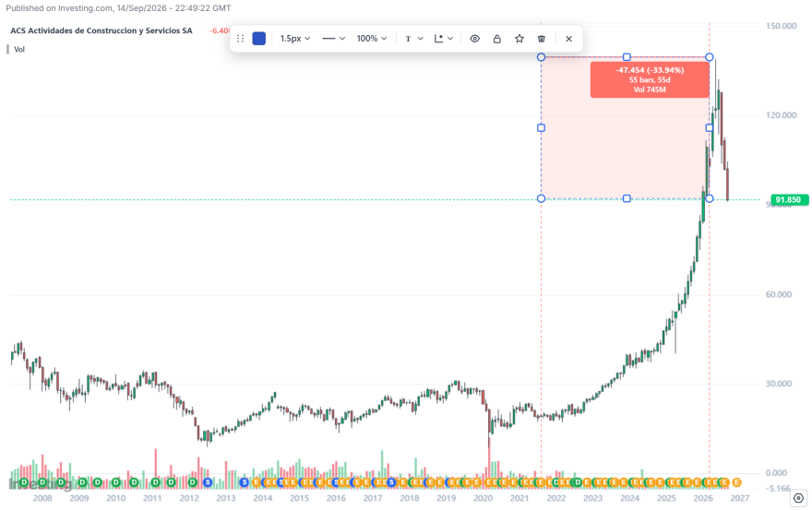Click the 120.000 price axis label
Viewport: 812px width, 510px height.
782,115
